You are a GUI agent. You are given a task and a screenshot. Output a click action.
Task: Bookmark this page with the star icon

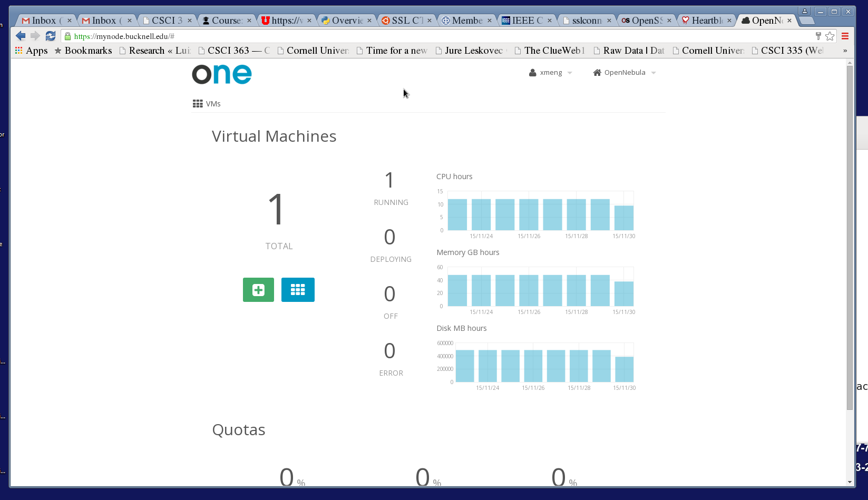coord(830,36)
